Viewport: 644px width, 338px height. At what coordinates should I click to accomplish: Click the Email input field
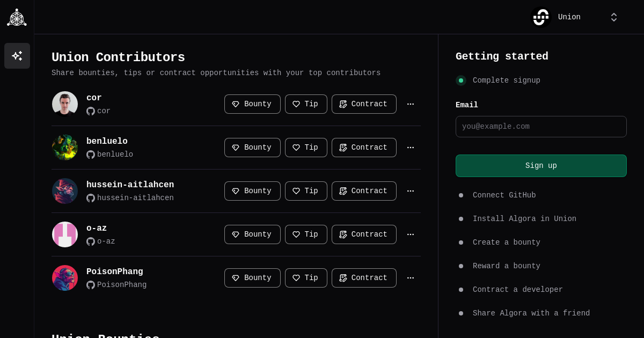click(541, 127)
